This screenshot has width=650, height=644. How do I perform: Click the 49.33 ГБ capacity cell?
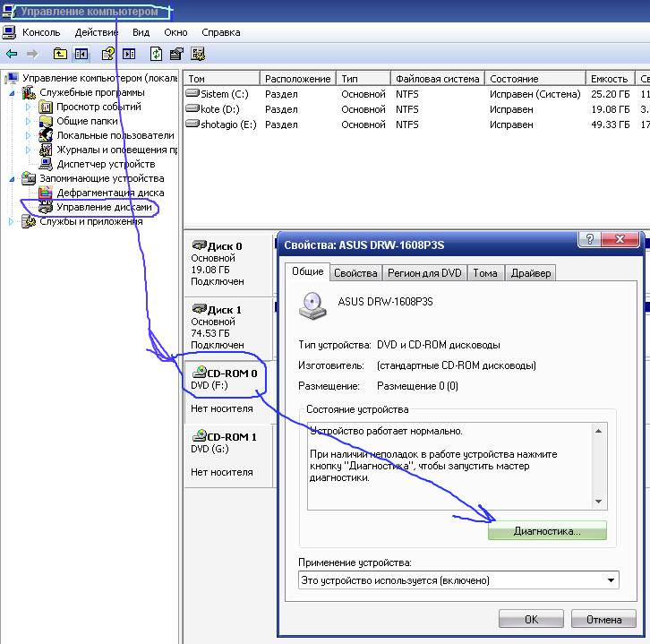click(611, 125)
